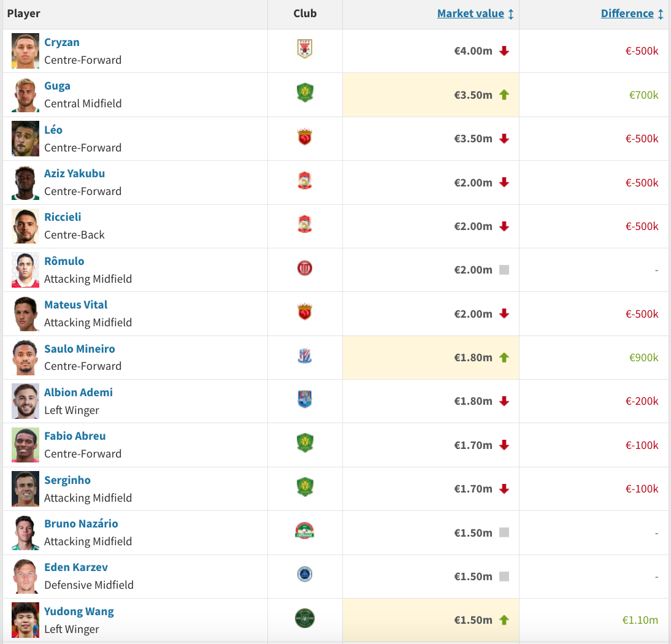Open Cryzan's player profile
This screenshot has width=671, height=644.
[61, 42]
